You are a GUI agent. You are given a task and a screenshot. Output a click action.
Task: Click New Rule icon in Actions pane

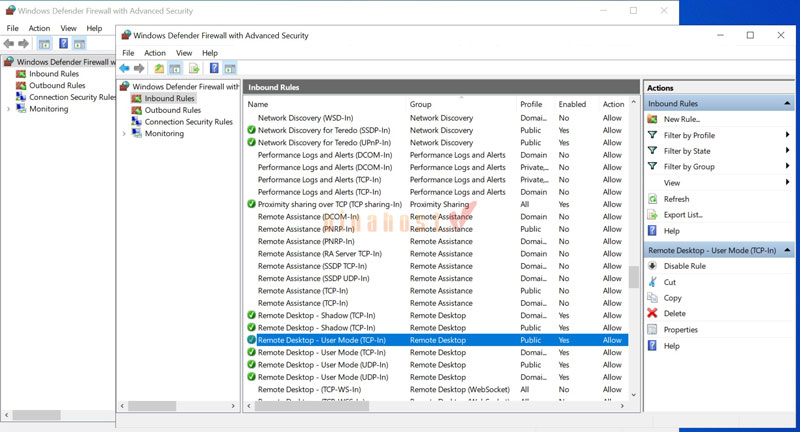tap(653, 119)
